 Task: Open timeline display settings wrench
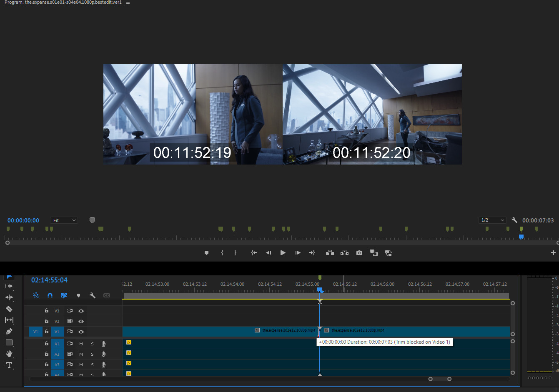(x=93, y=295)
